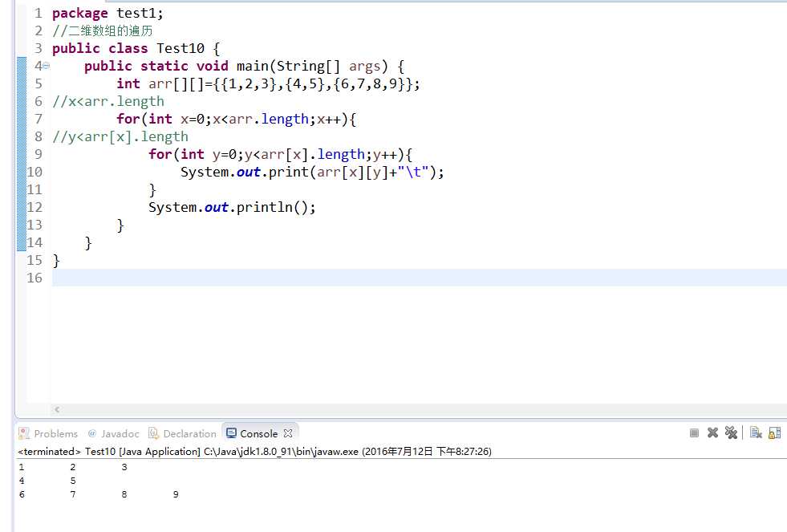This screenshot has width=787, height=532.
Task: Click the 'System.out.println();' statement
Action: pyautogui.click(x=232, y=207)
